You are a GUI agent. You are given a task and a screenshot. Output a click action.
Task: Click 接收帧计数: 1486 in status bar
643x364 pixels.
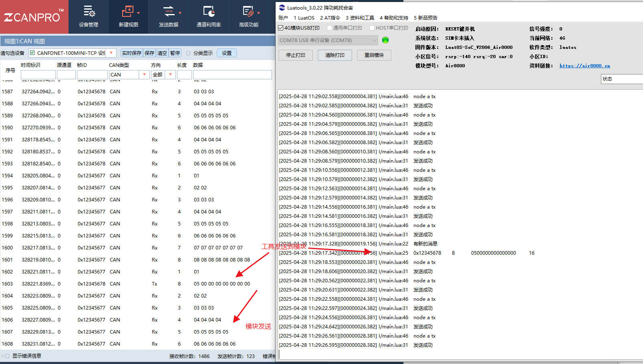pyautogui.click(x=189, y=356)
